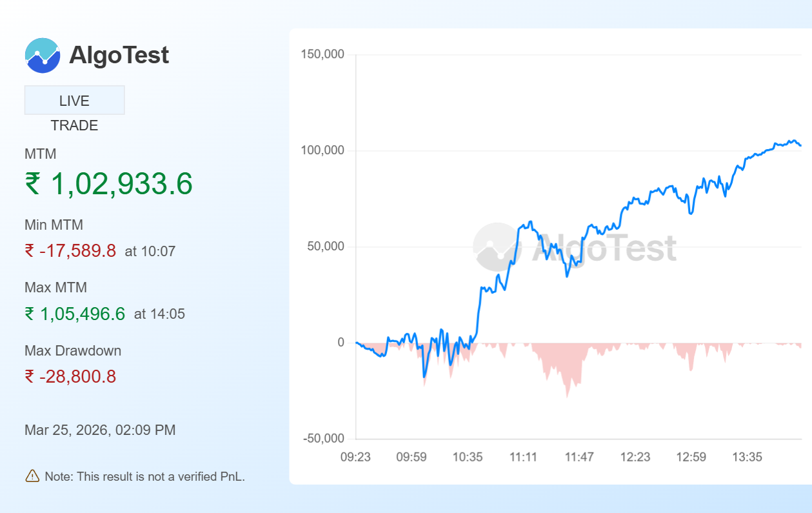The height and width of the screenshot is (513, 812).
Task: Click the AlgoTest watermark logo in chart
Action: click(497, 247)
